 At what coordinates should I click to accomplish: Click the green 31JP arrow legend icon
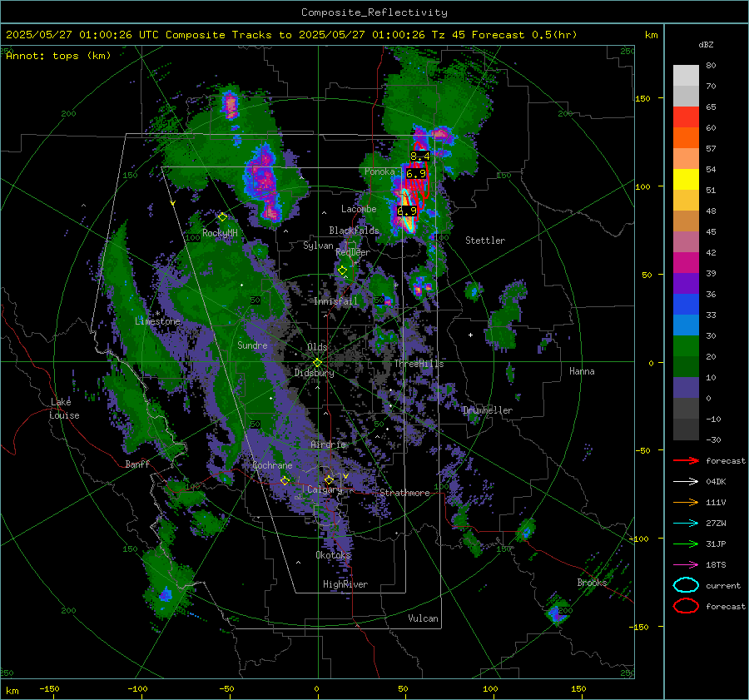pyautogui.click(x=686, y=544)
